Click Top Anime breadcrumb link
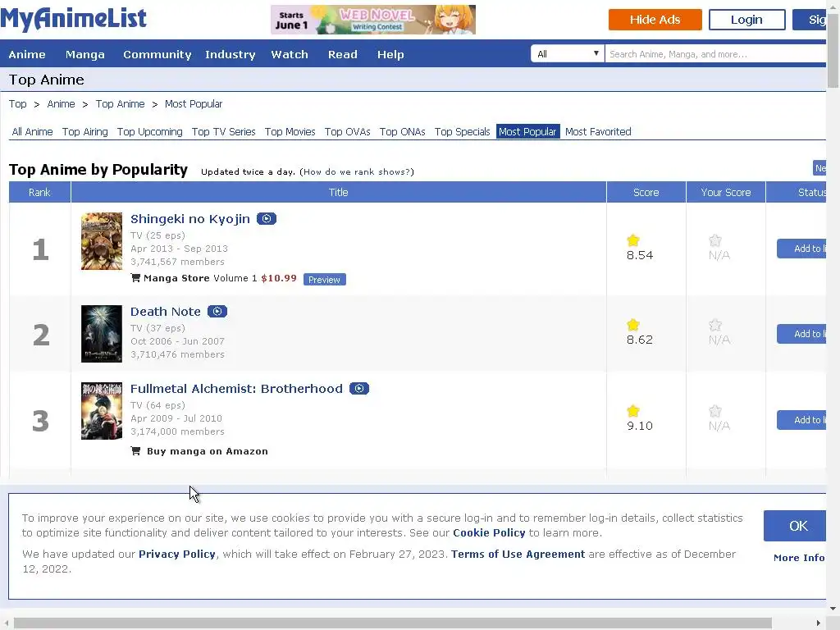 120,104
